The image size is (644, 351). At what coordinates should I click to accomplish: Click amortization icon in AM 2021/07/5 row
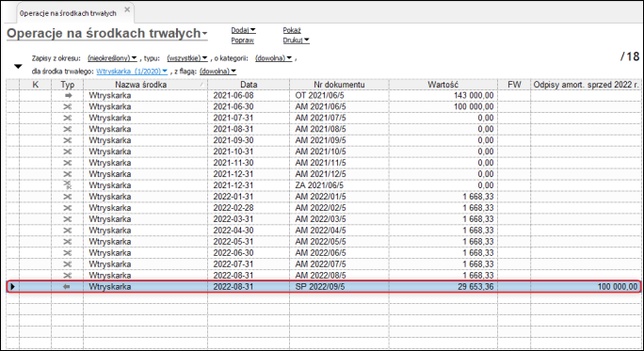[x=68, y=118]
